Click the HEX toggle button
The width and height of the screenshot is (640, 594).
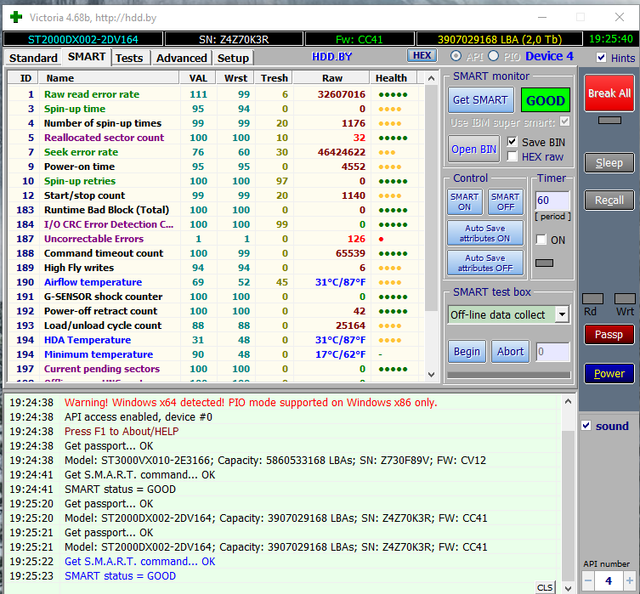[422, 56]
